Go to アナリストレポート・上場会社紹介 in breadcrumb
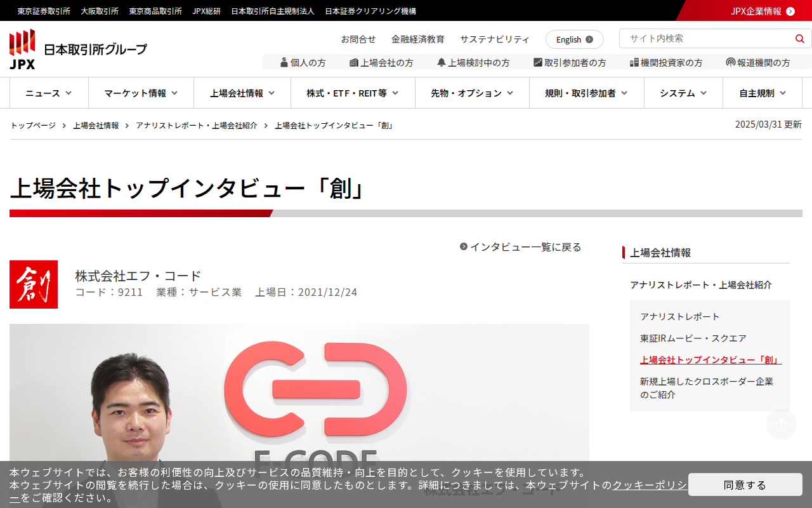This screenshot has height=508, width=812. [x=197, y=125]
